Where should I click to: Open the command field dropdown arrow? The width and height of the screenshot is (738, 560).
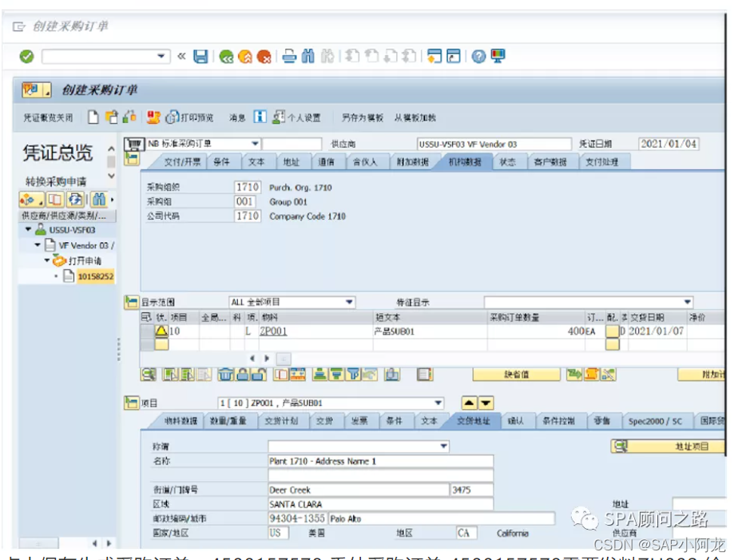(161, 57)
